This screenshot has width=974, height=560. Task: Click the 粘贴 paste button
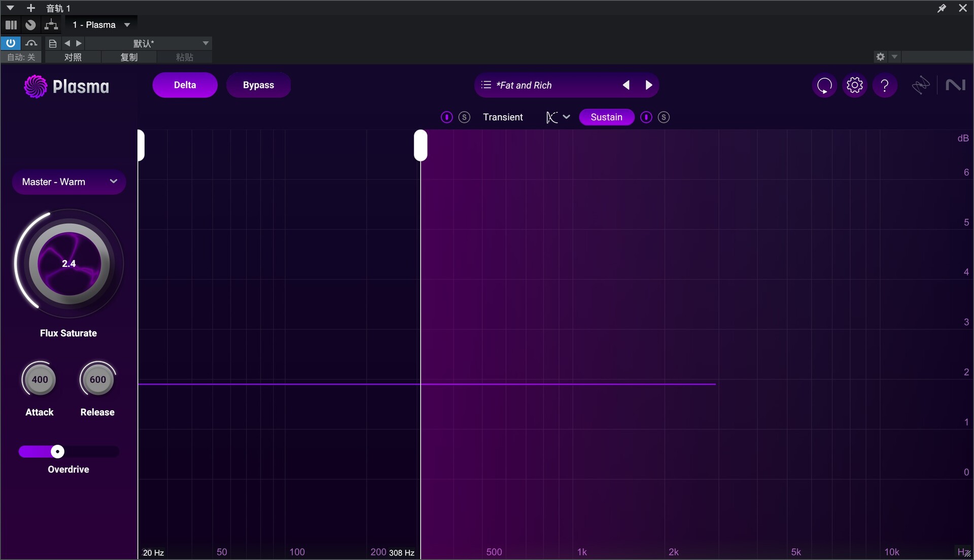tap(184, 57)
